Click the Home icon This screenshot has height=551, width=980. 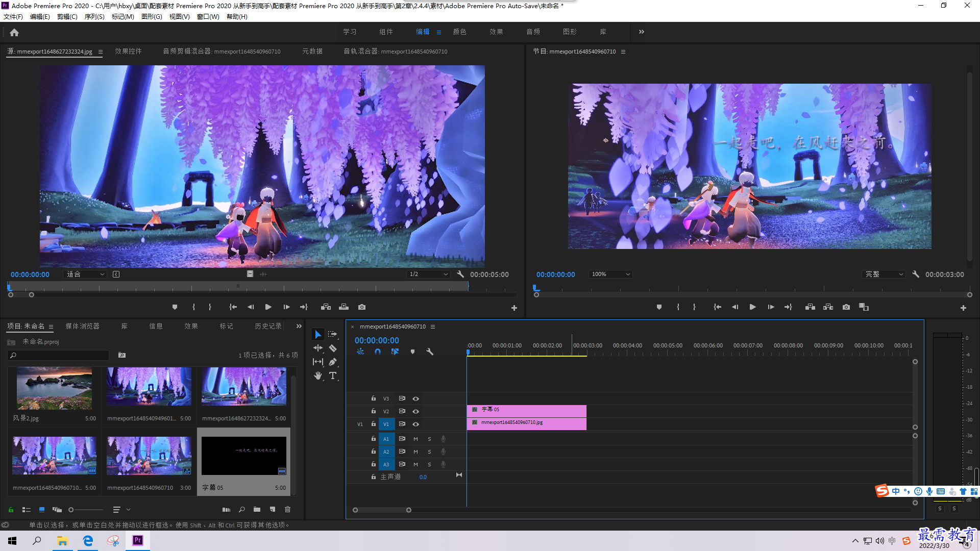[14, 32]
